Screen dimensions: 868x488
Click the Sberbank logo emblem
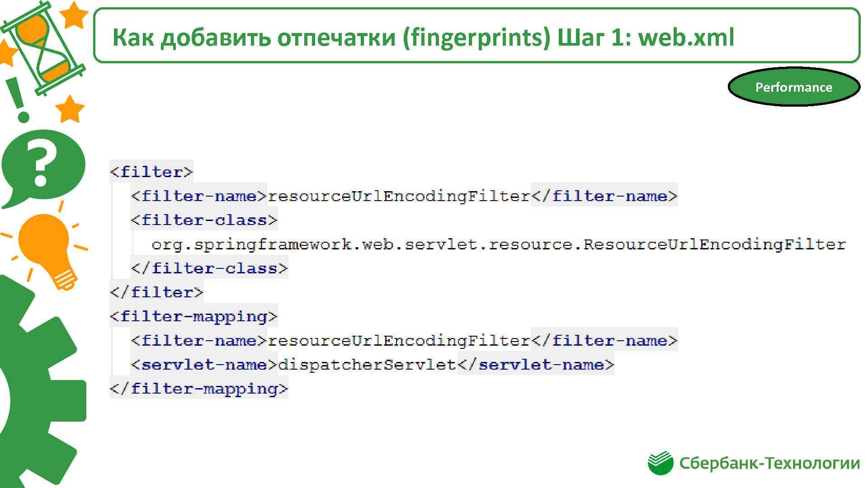[x=660, y=463]
